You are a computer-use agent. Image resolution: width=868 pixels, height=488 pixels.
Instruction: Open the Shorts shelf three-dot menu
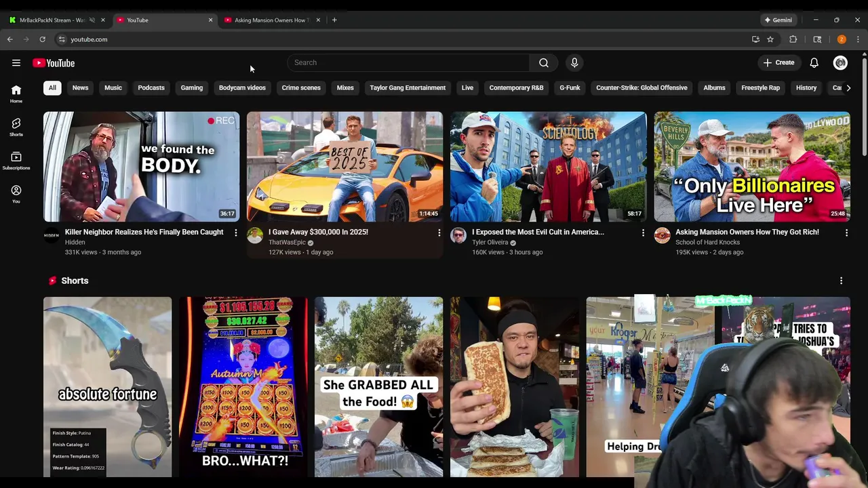coord(841,281)
